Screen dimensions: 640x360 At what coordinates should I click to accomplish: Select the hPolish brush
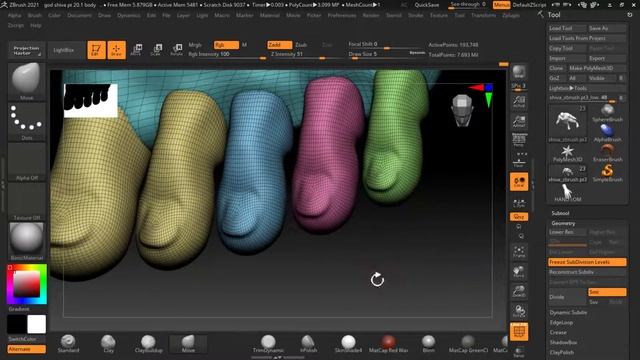coord(308,344)
